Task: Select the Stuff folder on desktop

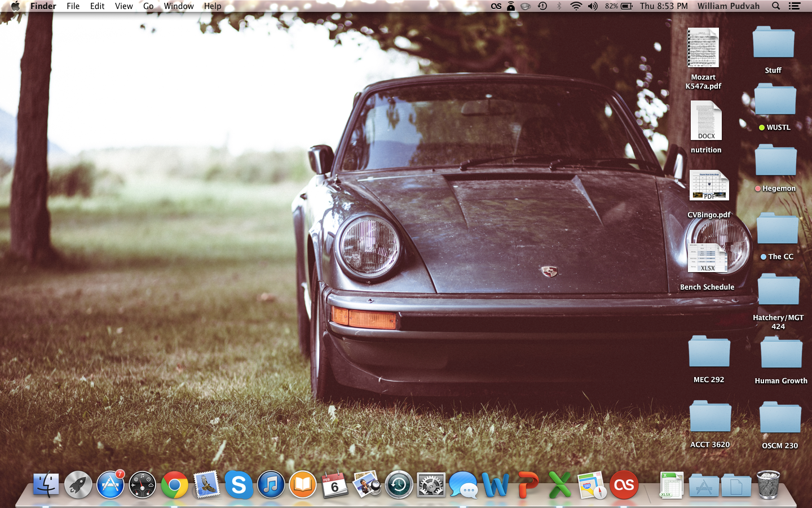Action: point(773,50)
